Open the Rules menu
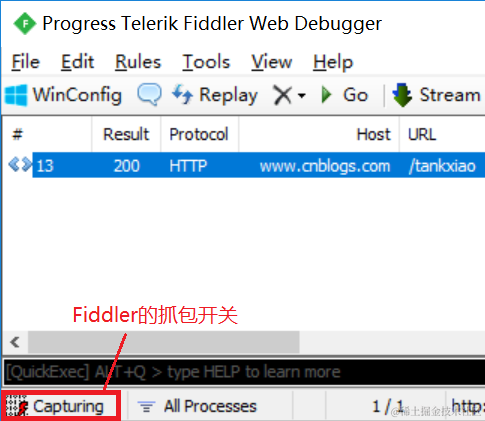 [138, 62]
